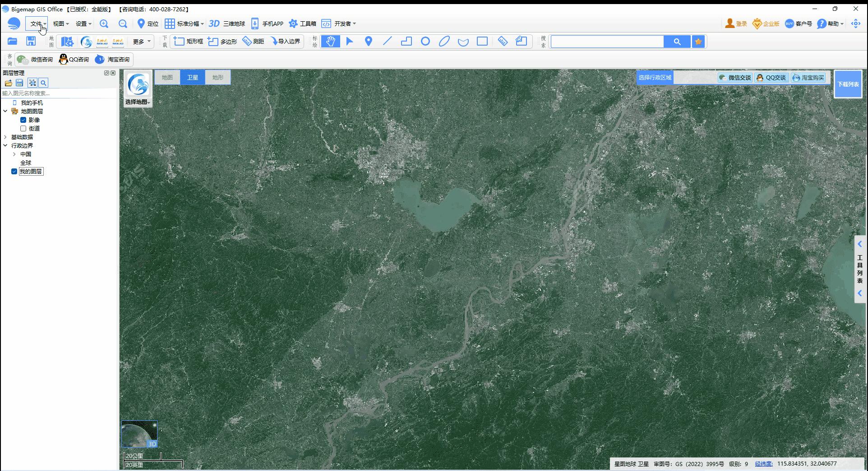868x471 pixels.
Task: Choose the line drawing tool
Action: coord(387,42)
